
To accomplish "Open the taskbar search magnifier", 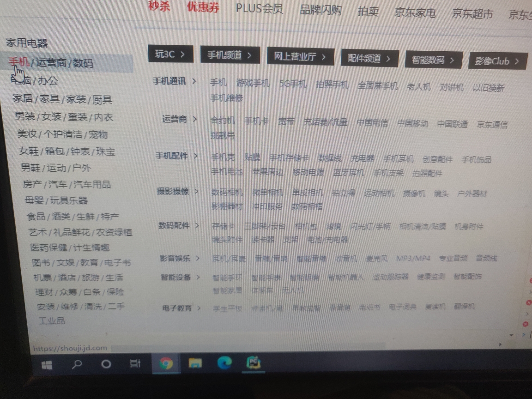I will click(x=77, y=364).
